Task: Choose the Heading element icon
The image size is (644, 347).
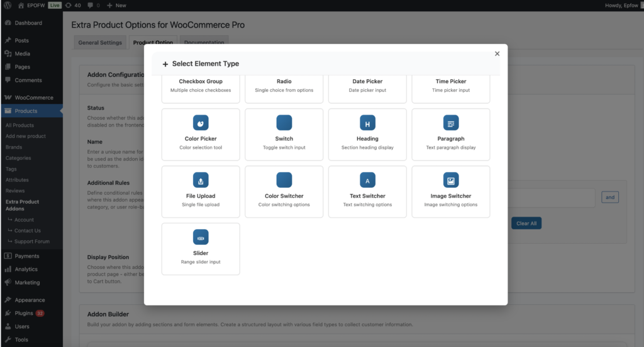Action: tap(367, 122)
